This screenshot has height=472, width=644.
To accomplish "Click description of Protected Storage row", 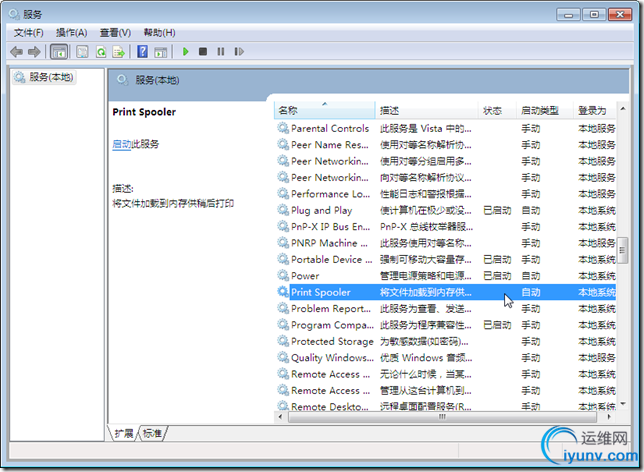I will tap(424, 341).
